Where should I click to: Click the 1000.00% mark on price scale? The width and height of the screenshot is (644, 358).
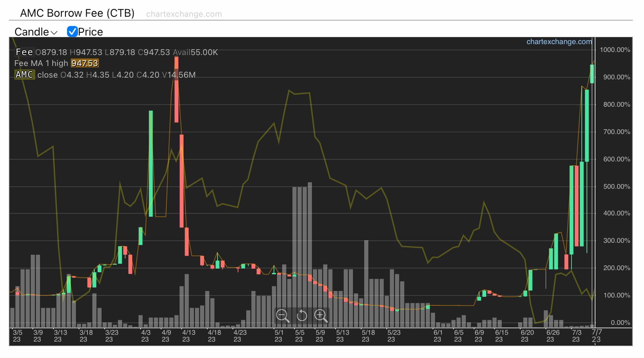(615, 50)
